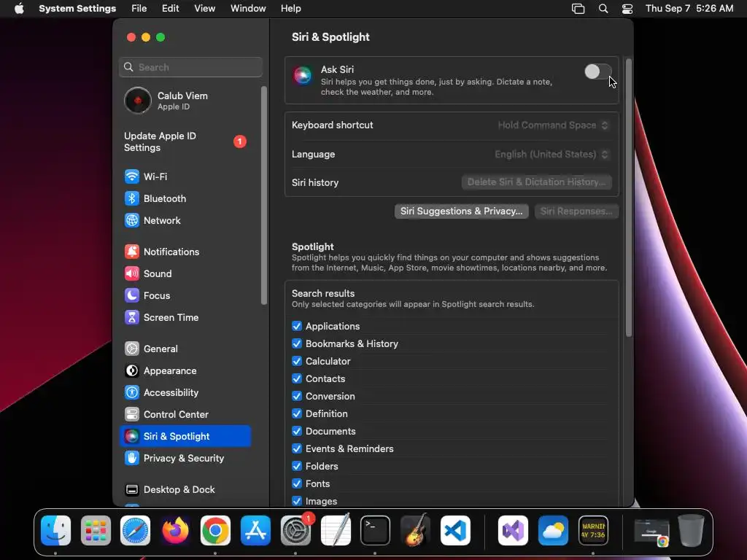Launch Google Chrome from the Dock
The height and width of the screenshot is (560, 747).
tap(215, 531)
